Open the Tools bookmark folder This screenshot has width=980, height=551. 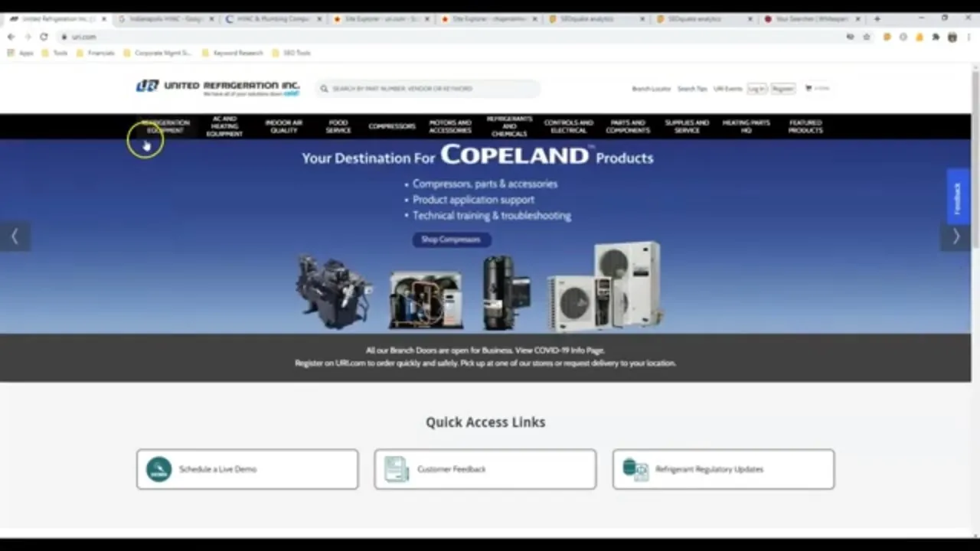[x=54, y=53]
